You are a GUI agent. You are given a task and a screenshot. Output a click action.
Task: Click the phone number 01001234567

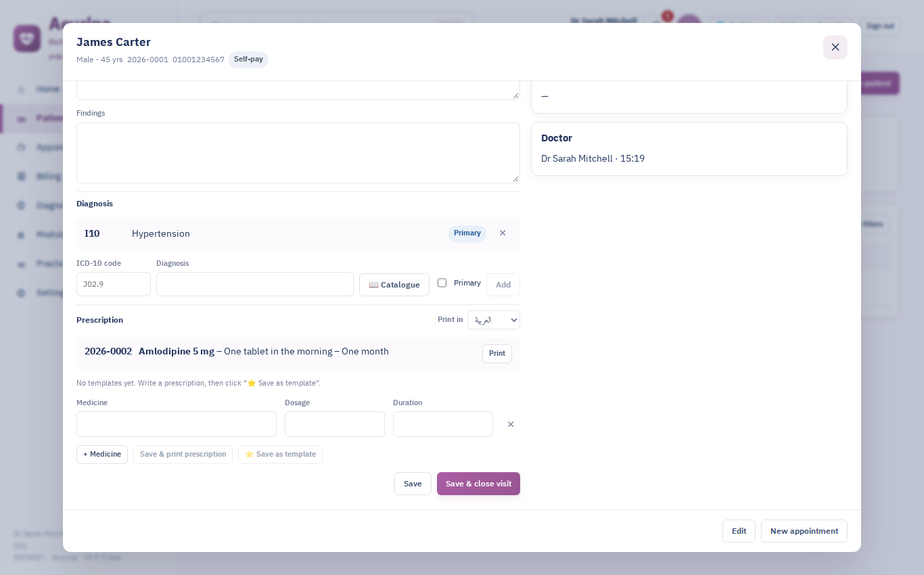[x=198, y=60]
